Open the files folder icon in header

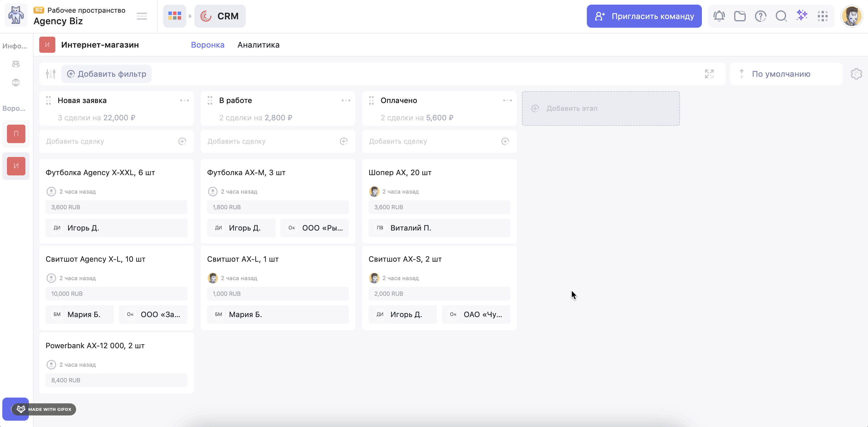[x=740, y=16]
